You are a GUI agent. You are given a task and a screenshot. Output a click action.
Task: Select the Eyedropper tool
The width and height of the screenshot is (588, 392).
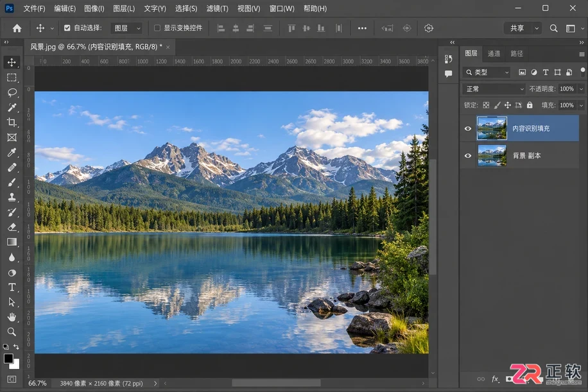(x=12, y=153)
